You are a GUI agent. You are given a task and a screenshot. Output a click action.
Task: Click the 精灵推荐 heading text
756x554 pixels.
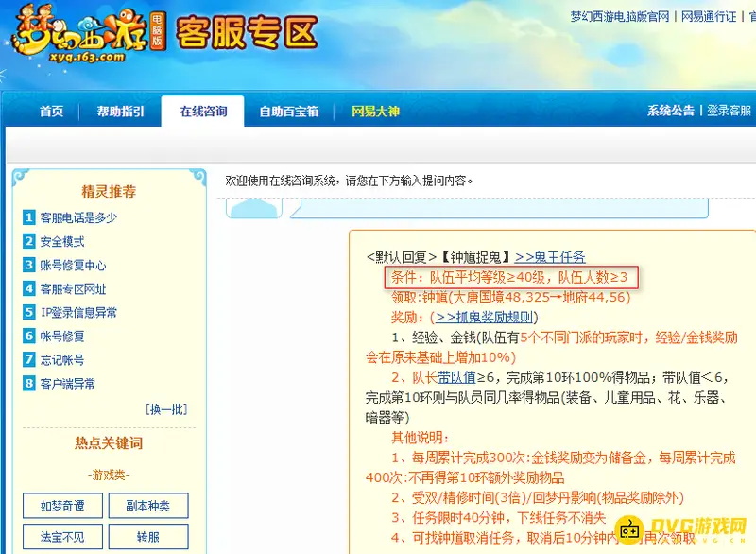[x=109, y=191]
